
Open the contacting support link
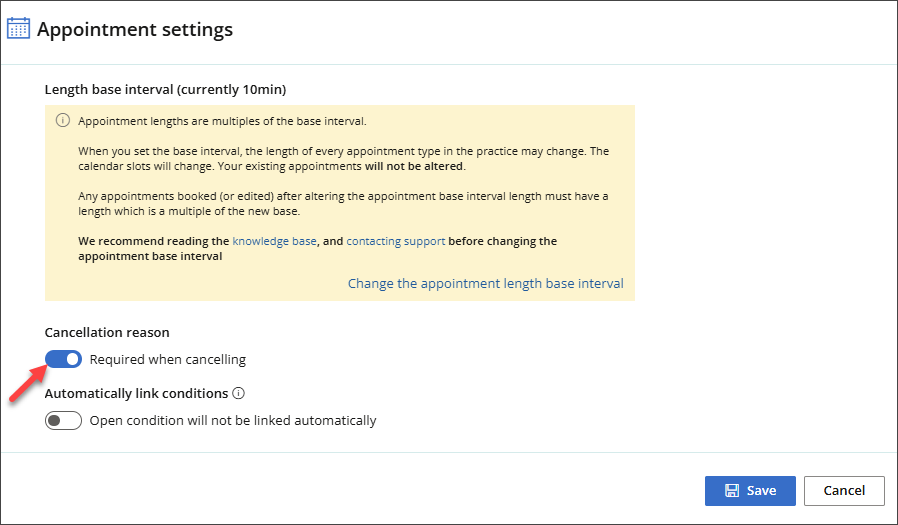coord(396,241)
